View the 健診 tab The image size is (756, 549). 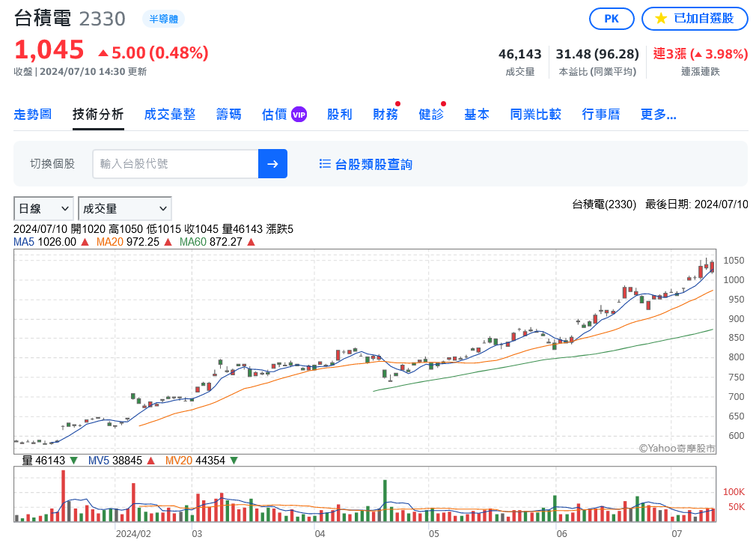(x=431, y=115)
